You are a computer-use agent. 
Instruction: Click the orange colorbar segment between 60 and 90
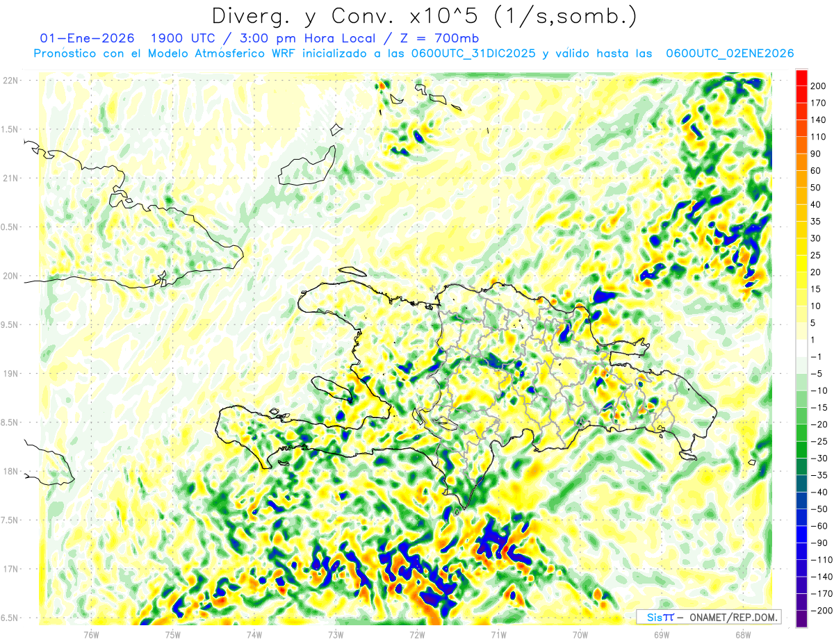coord(801,162)
